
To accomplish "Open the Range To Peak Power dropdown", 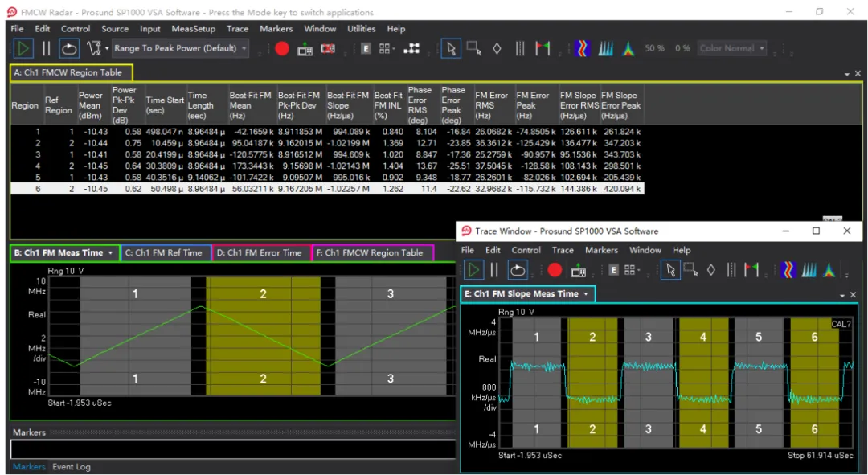I will tap(181, 49).
